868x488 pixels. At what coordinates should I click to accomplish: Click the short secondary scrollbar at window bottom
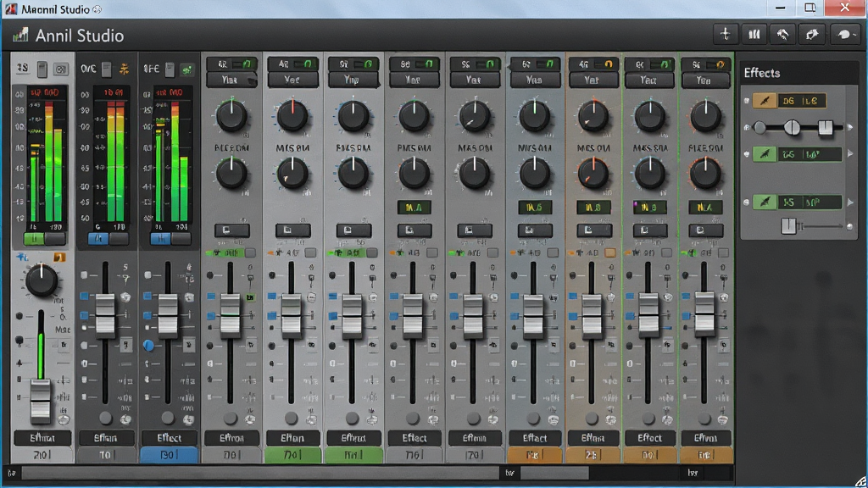[554, 473]
